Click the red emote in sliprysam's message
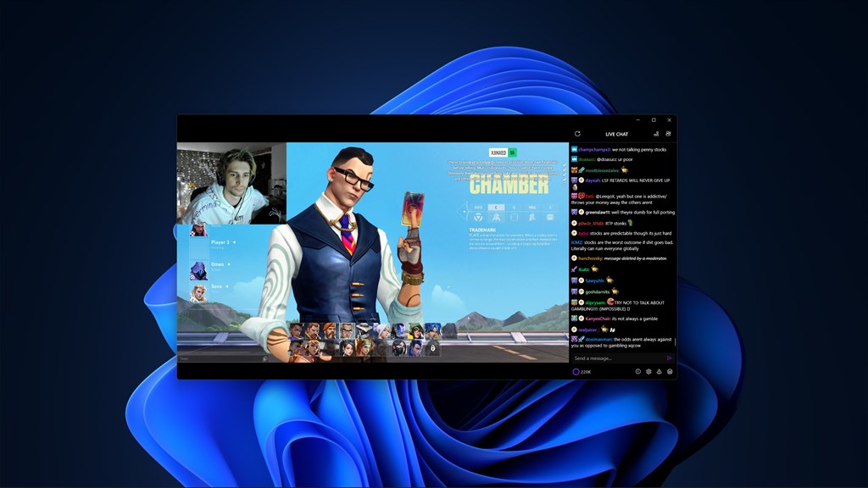 (x=610, y=302)
